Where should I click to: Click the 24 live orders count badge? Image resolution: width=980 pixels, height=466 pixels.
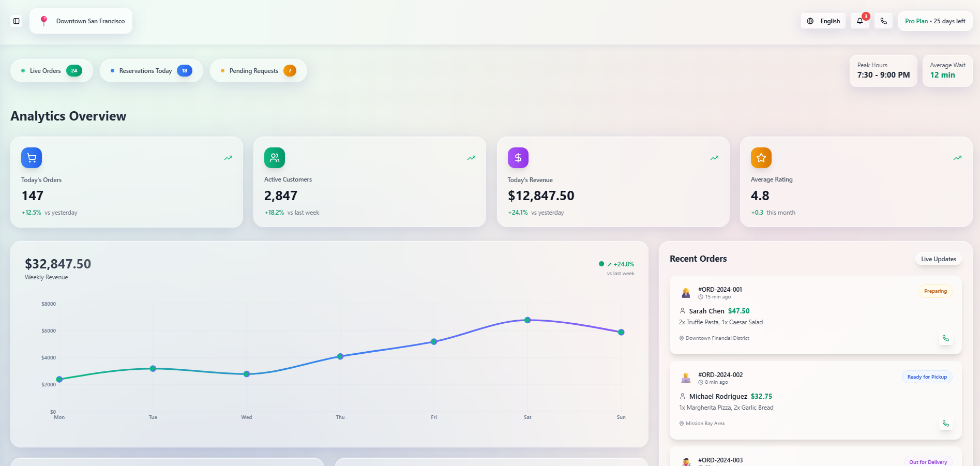(74, 71)
